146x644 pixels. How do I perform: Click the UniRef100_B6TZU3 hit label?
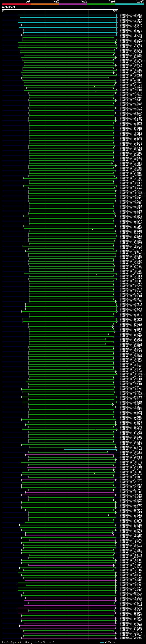click(131, 472)
